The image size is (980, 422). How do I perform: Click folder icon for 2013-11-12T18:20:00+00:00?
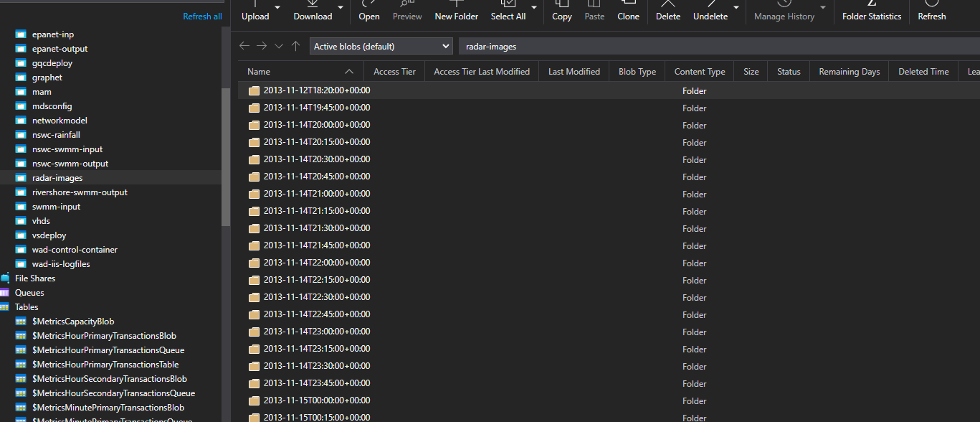pos(254,90)
